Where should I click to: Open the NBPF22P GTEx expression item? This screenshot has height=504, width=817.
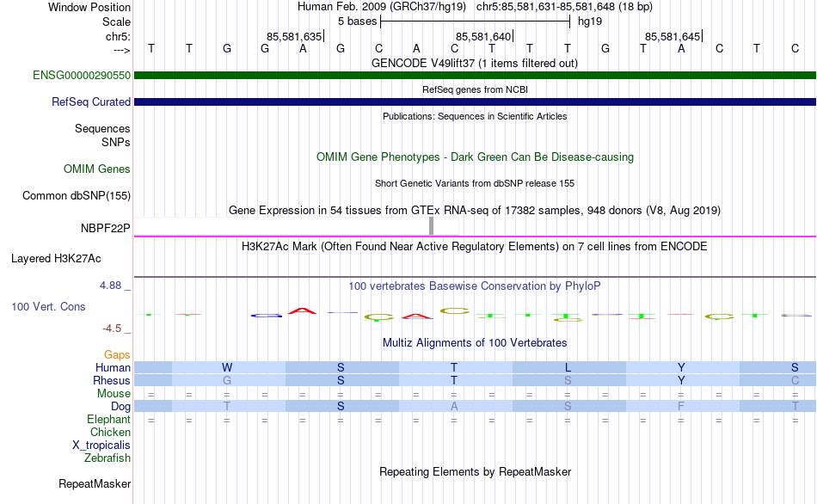[x=105, y=228]
